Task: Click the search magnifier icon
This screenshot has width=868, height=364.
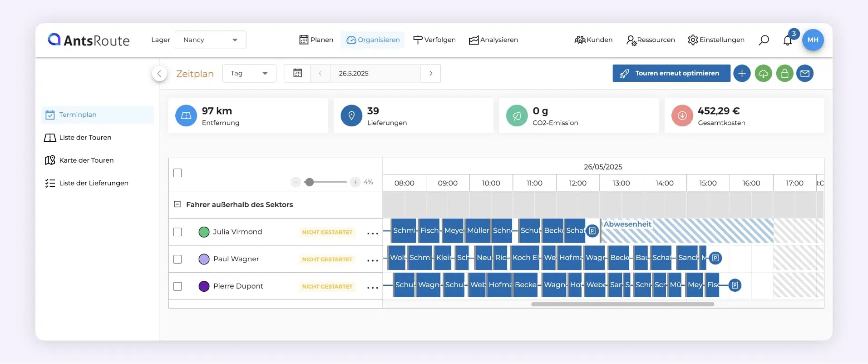Action: 764,40
